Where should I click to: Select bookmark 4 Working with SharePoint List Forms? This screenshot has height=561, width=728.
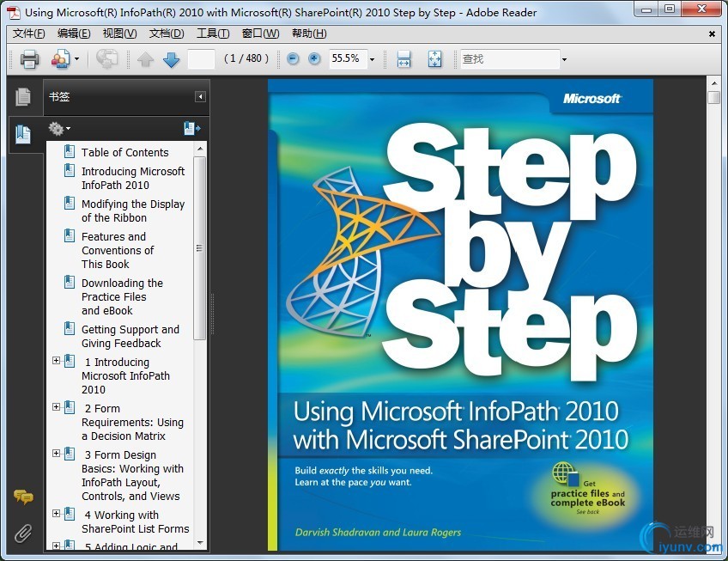(135, 522)
